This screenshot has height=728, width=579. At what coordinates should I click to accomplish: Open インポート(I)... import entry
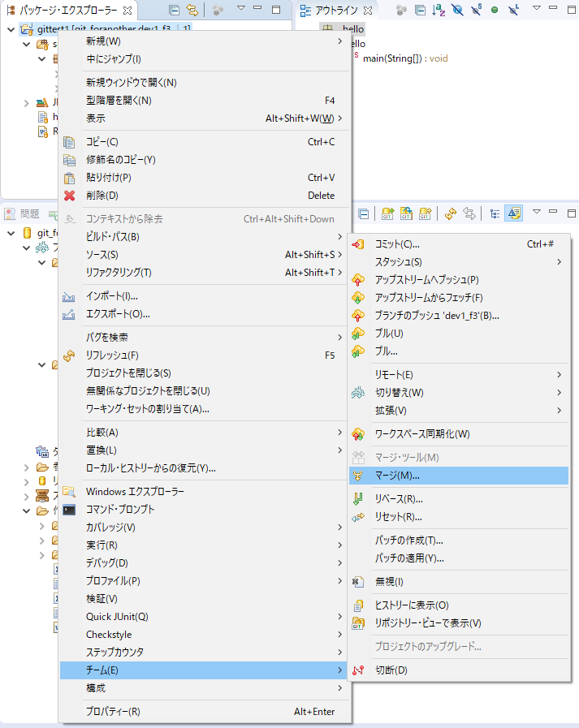tap(205, 296)
